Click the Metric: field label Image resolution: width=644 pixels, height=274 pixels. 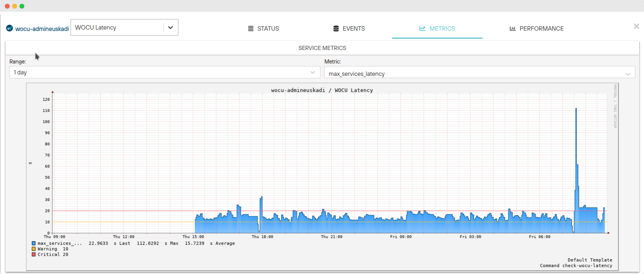tap(333, 62)
